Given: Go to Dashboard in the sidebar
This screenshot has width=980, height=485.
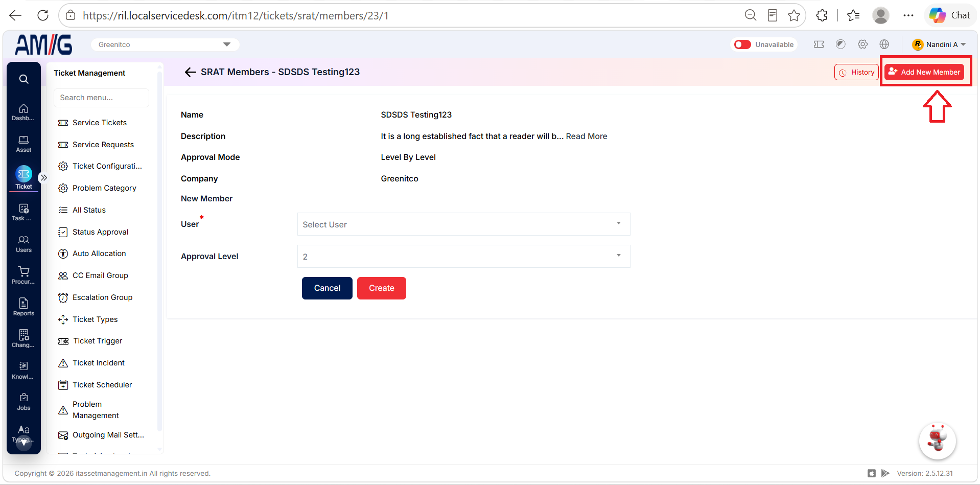Looking at the screenshot, I should (24, 112).
